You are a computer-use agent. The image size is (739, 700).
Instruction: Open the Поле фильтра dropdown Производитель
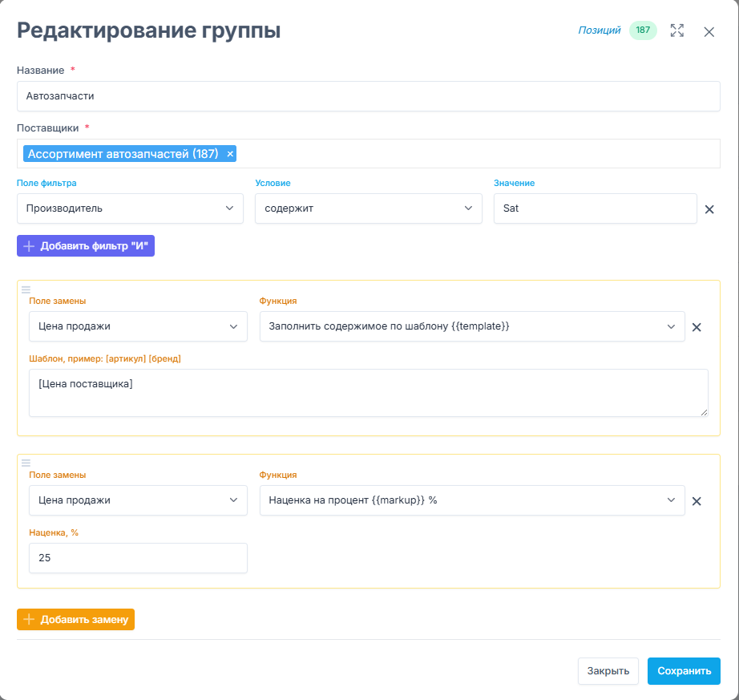click(x=130, y=208)
